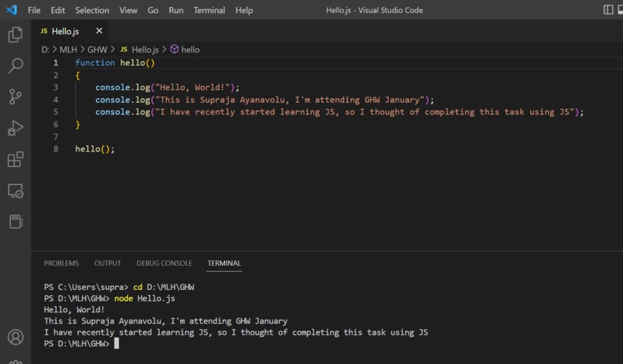The width and height of the screenshot is (623, 364).
Task: Open the Edit menu
Action: pyautogui.click(x=58, y=10)
